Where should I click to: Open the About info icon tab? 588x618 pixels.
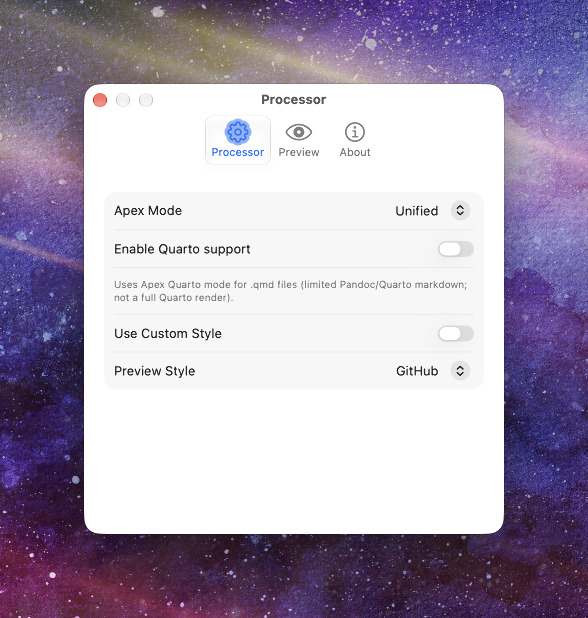[x=355, y=132]
